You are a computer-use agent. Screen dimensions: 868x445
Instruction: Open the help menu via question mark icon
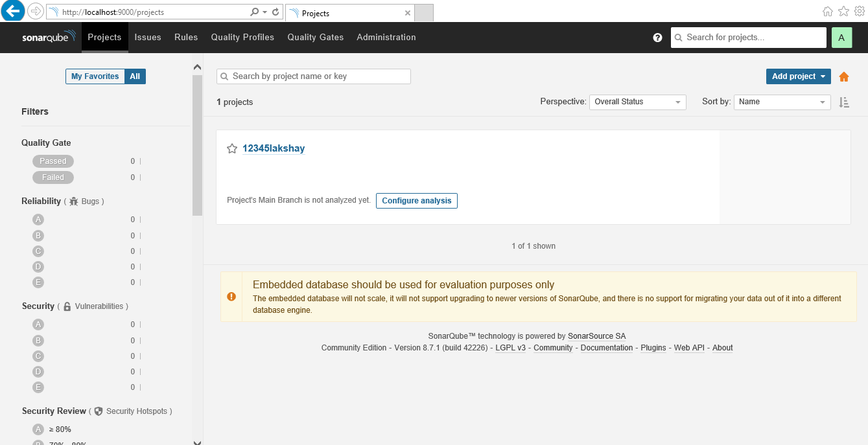pyautogui.click(x=657, y=38)
